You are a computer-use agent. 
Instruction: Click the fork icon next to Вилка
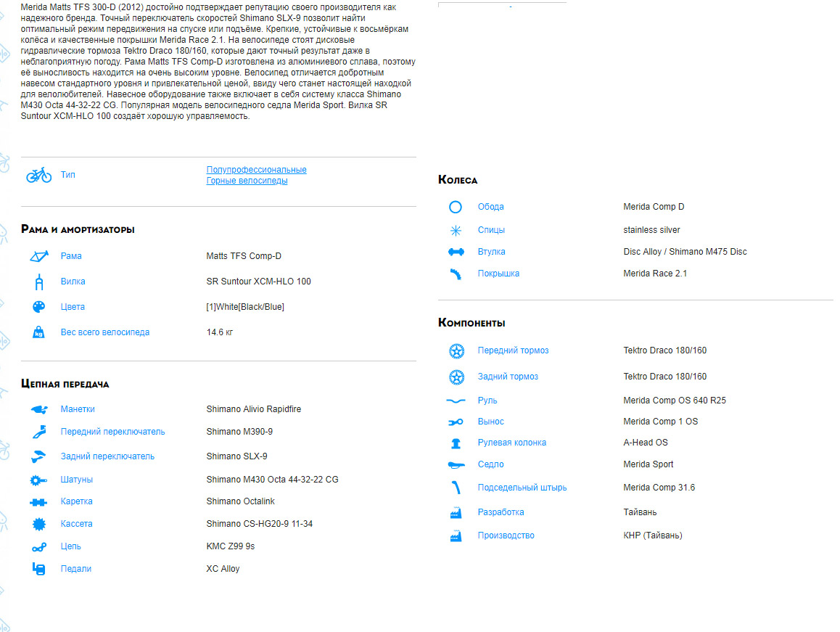coord(39,282)
